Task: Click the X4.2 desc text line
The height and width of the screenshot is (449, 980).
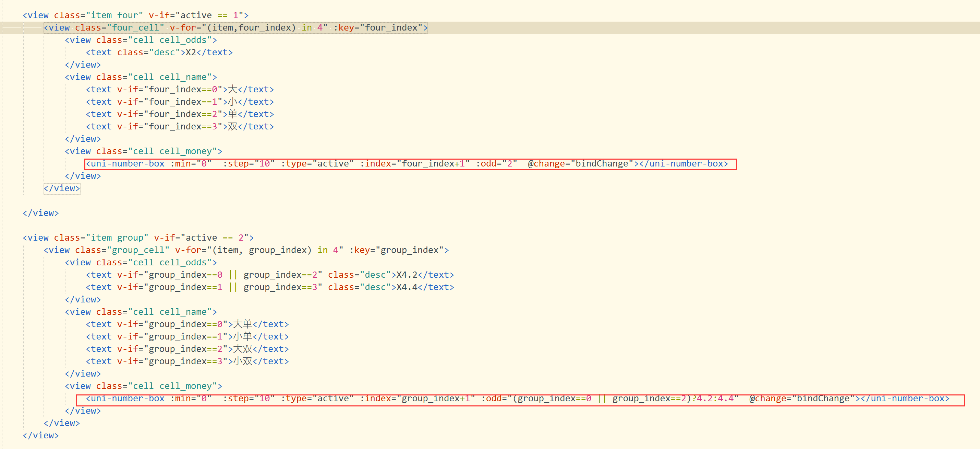Action: pos(269,275)
